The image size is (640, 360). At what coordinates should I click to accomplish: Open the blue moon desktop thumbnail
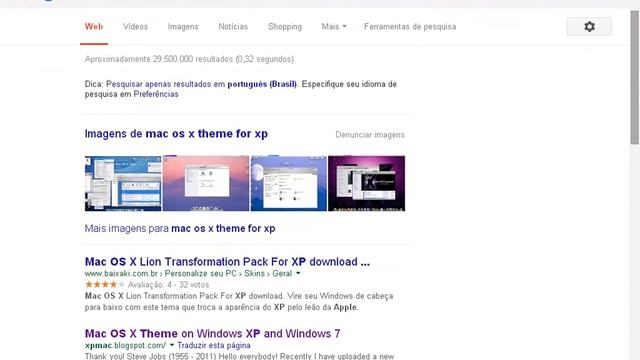tap(289, 183)
